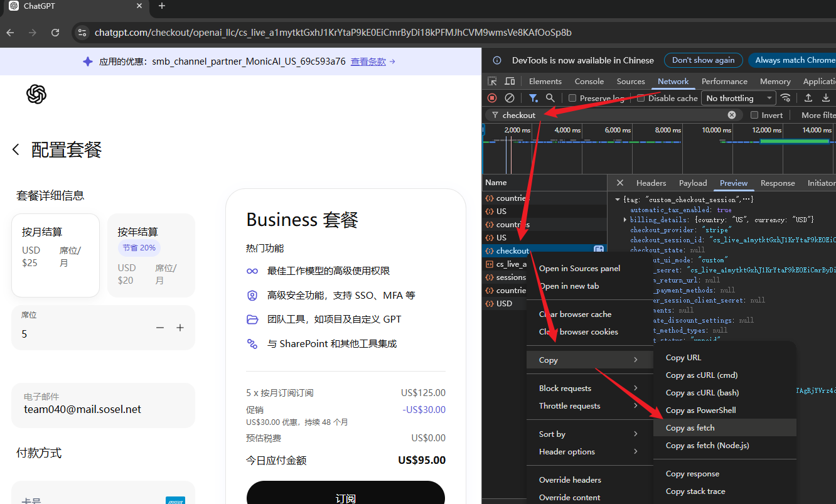
Task: Clear the checkout filter text
Action: click(x=731, y=115)
